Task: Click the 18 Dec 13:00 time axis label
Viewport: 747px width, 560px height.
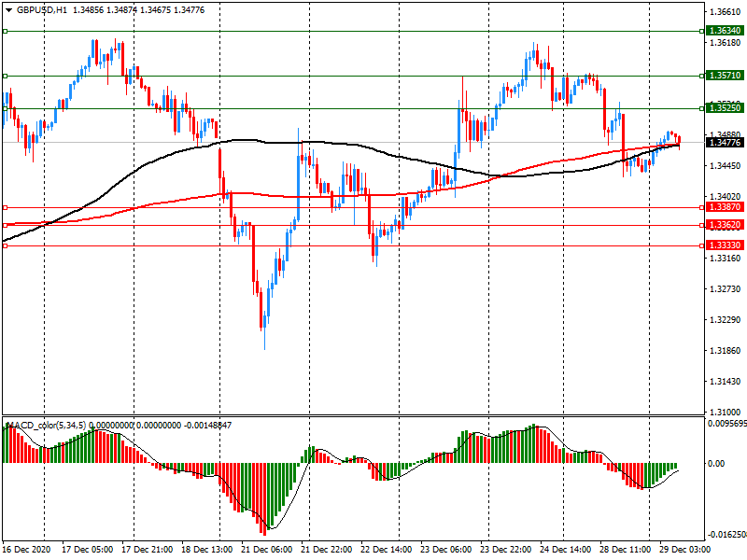Action: (x=207, y=550)
